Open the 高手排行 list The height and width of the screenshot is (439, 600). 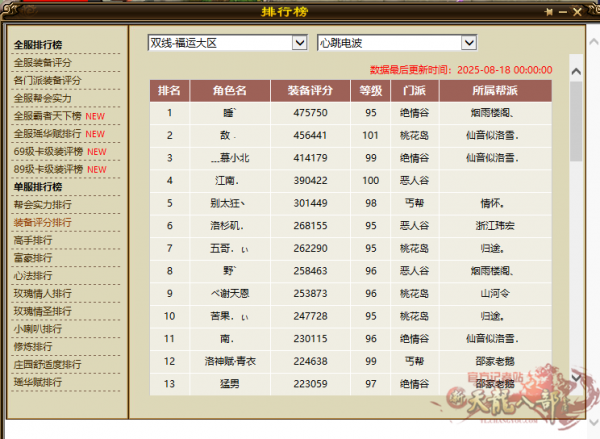coord(33,240)
